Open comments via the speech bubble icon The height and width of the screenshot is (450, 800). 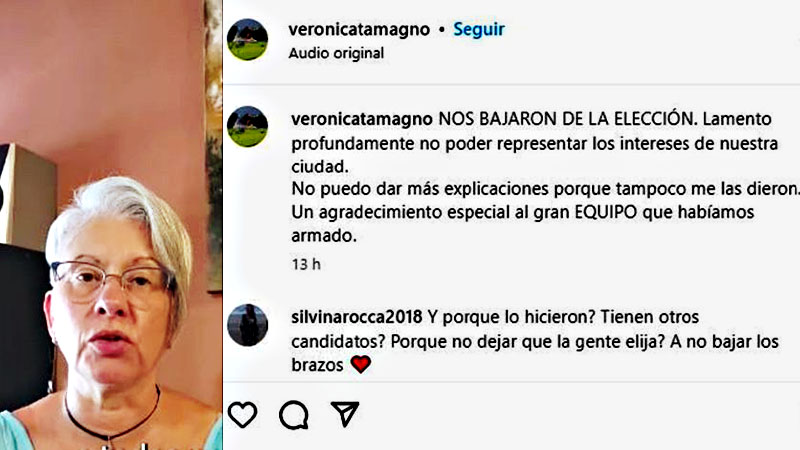pos(294,414)
